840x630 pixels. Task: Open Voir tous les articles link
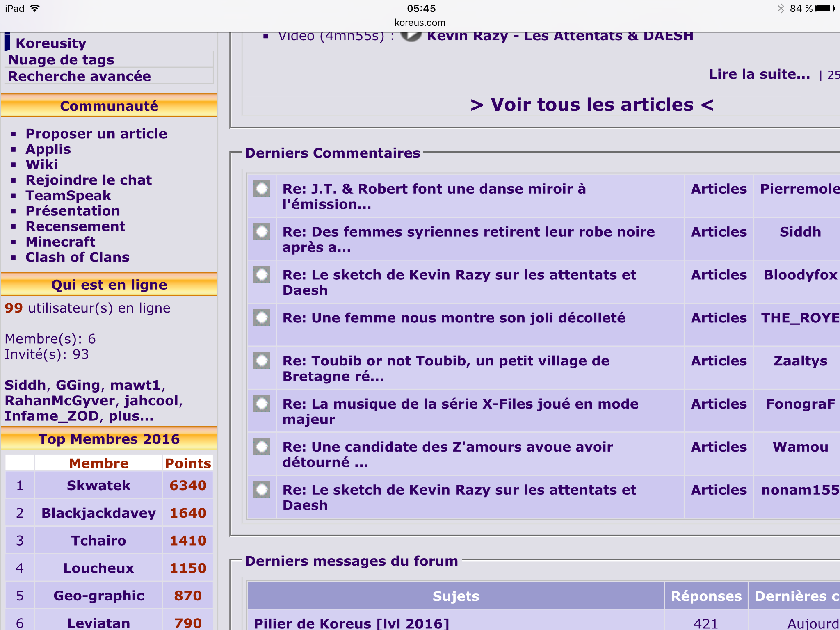pos(591,105)
